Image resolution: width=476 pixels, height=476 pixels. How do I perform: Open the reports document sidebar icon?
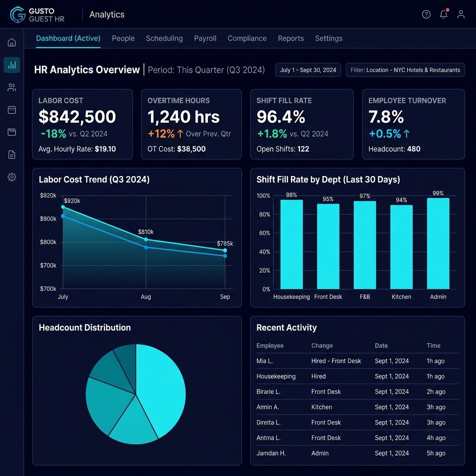(x=12, y=154)
